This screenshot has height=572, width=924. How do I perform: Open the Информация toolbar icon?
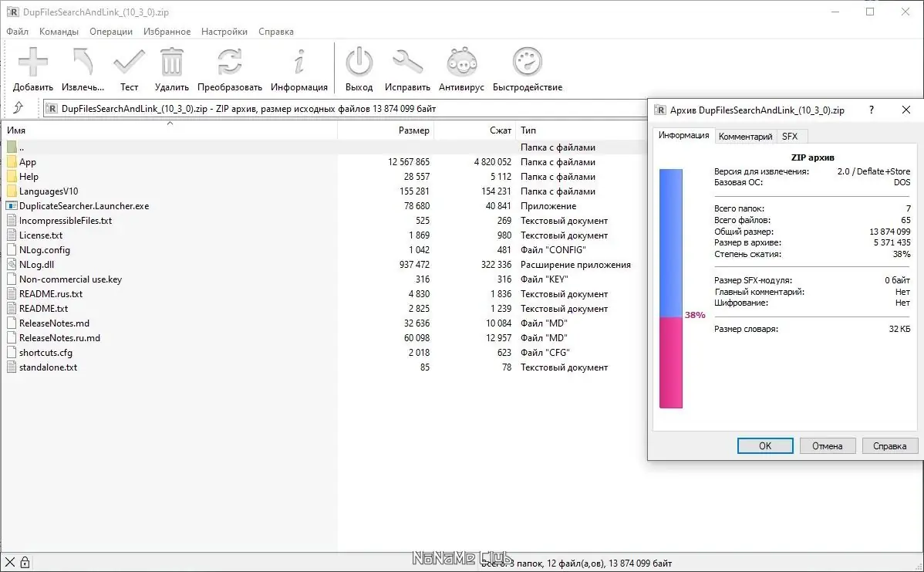299,62
